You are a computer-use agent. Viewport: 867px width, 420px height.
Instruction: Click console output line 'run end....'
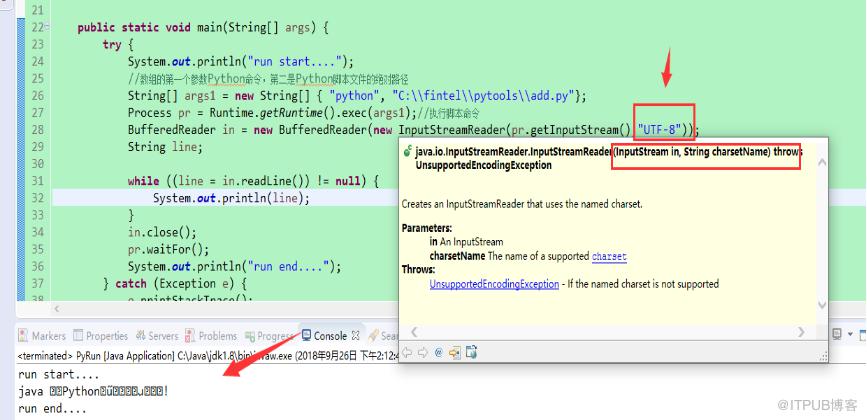(52, 410)
